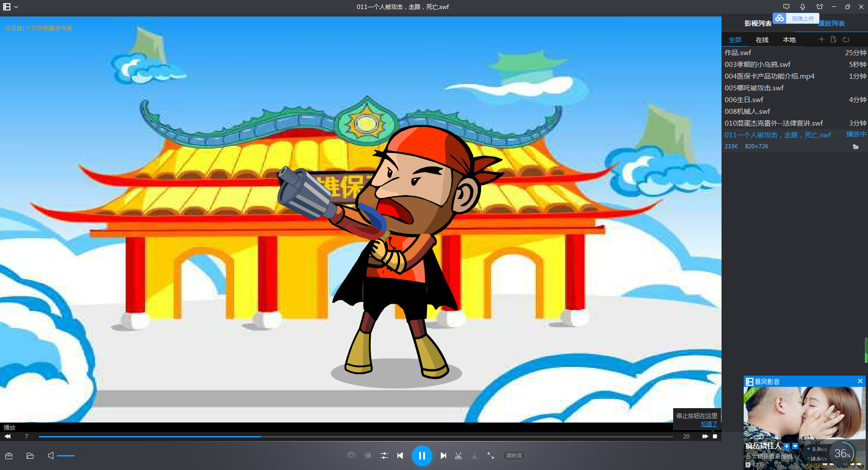Open the main menu logo icon
Viewport: 868px width, 470px height.
[x=7, y=7]
